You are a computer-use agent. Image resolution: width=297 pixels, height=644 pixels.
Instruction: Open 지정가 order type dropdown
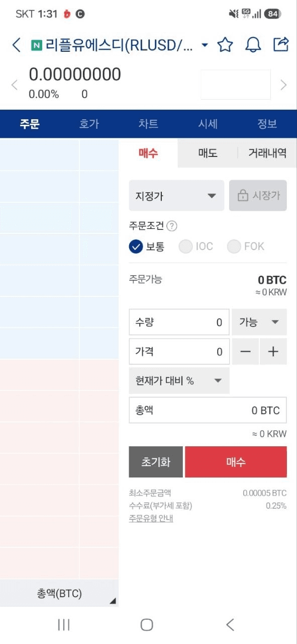[176, 196]
